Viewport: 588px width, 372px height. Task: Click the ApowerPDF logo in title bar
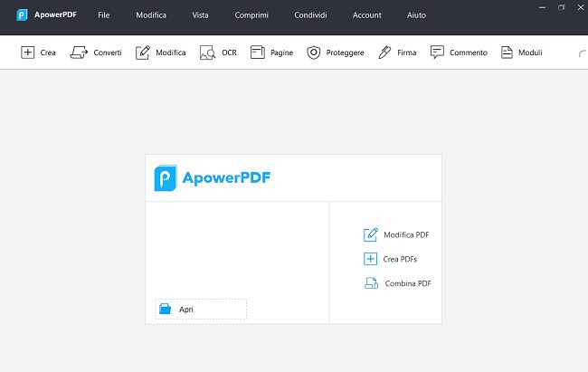[22, 15]
